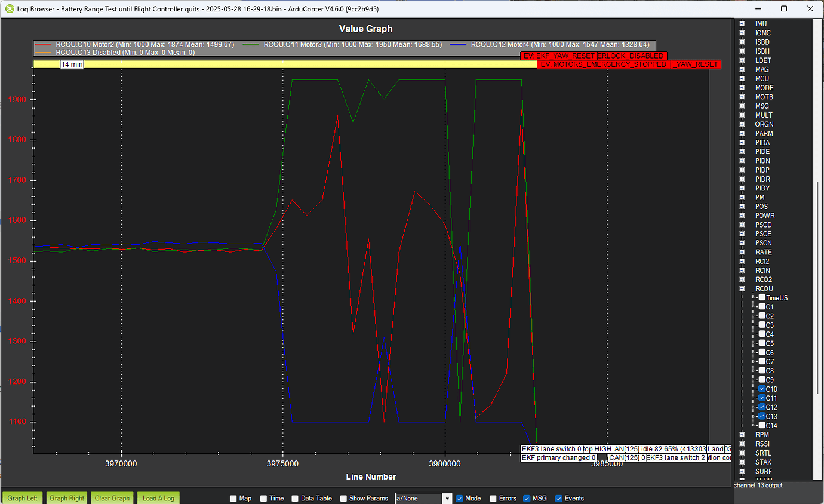
Task: Click Load A Log
Action: (x=158, y=497)
